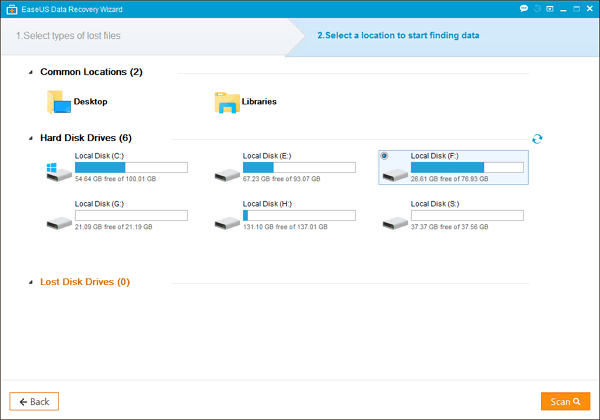600x420 pixels.
Task: Go to step 1 Select types of lost files
Action: coord(68,36)
